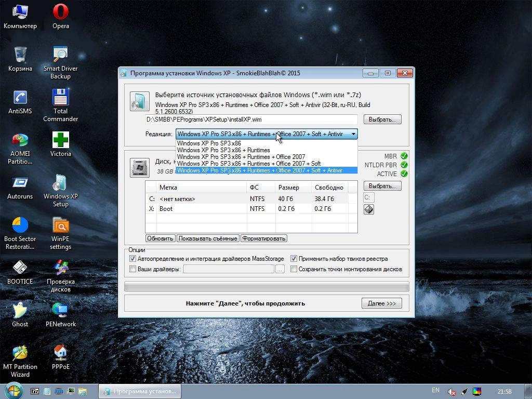Click the C: drive letter field
Viewport: 532px width, 399px height.
[x=369, y=197]
